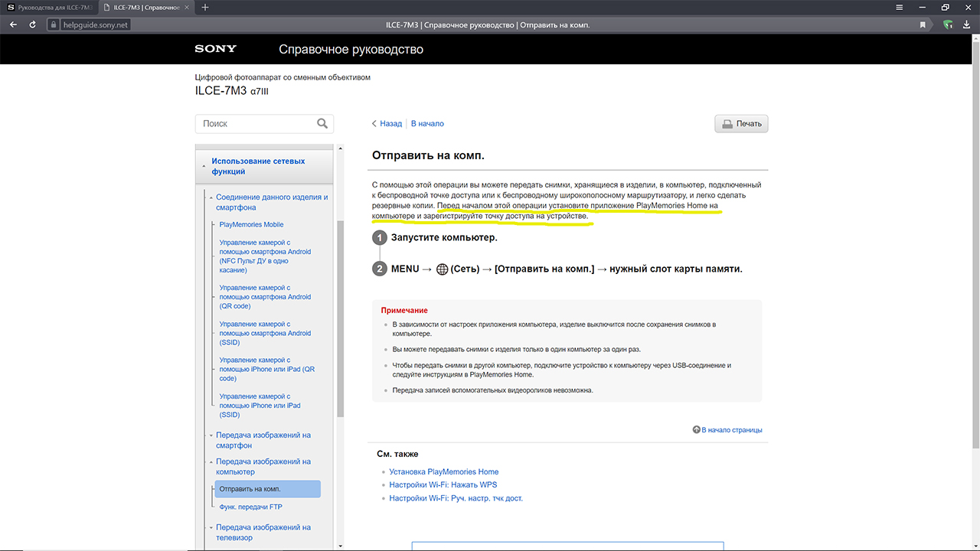Open iPhone или iPad (SSID) topic

(x=260, y=406)
